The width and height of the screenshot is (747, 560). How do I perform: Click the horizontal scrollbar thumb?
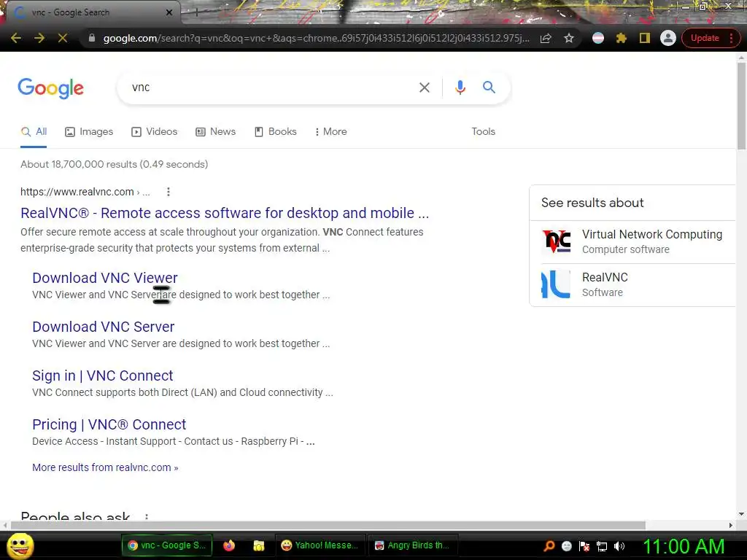pos(328,525)
